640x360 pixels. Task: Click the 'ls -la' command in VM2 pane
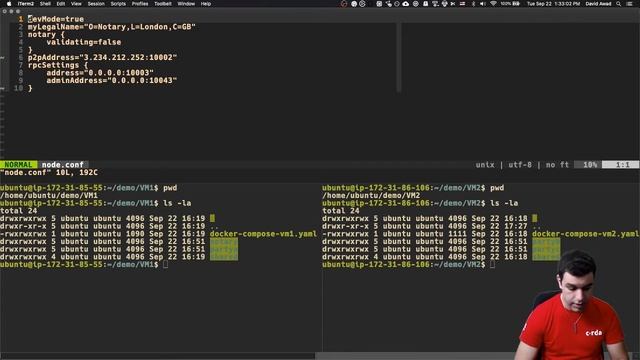coord(504,203)
